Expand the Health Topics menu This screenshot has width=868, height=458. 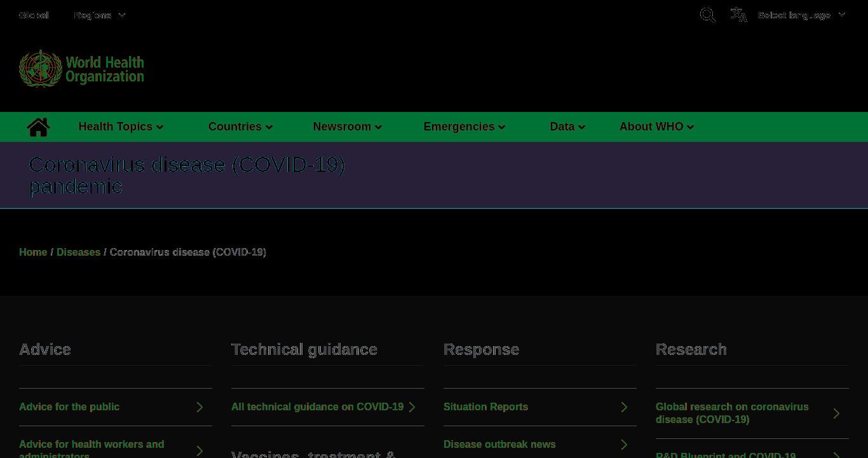tap(121, 127)
